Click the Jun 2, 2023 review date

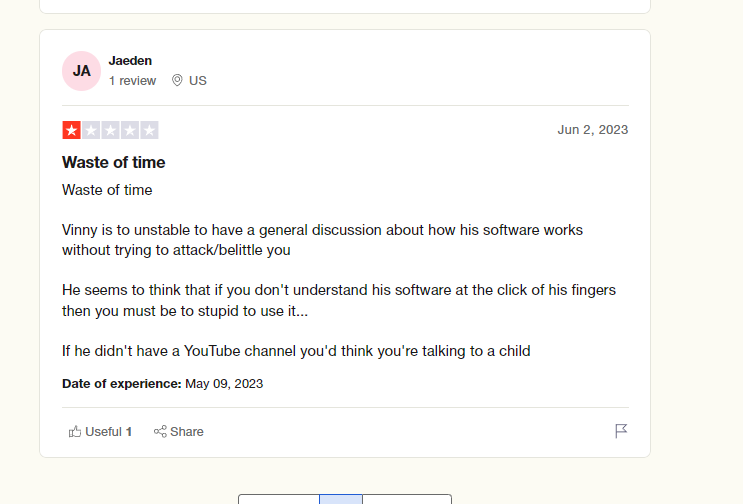click(x=593, y=130)
